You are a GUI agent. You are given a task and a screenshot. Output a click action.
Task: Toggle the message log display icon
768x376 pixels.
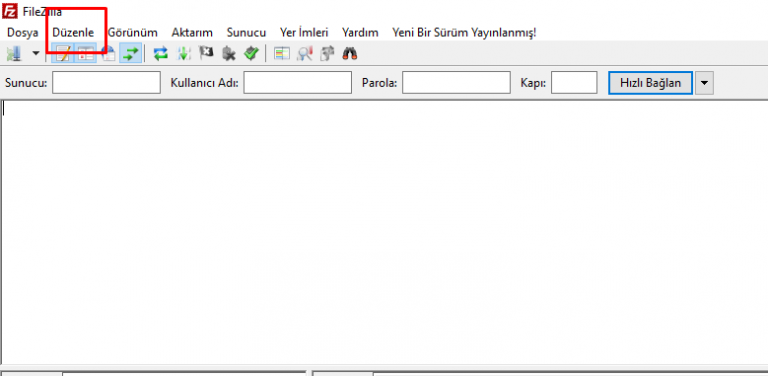click(x=63, y=54)
